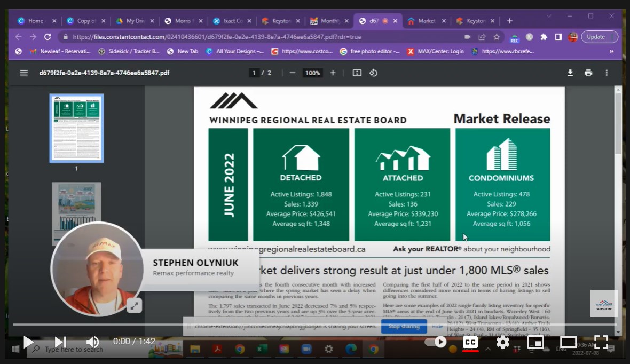Click the Stop sharing button
This screenshot has width=630, height=364.
point(404,326)
